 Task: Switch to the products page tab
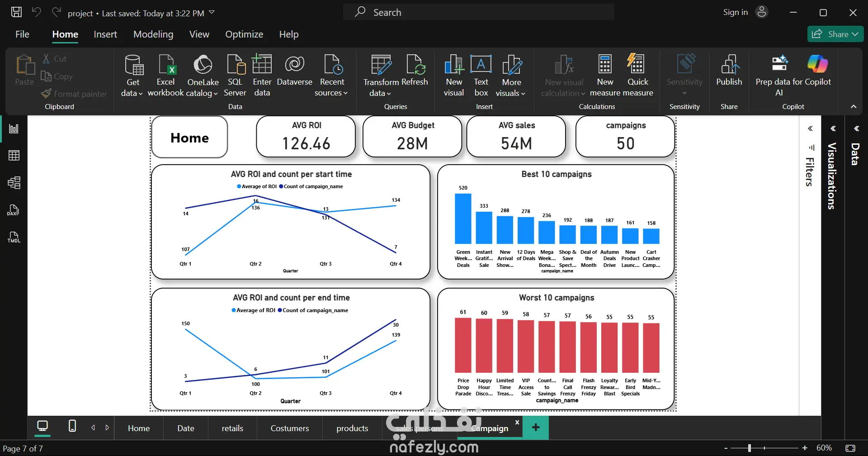pos(352,428)
